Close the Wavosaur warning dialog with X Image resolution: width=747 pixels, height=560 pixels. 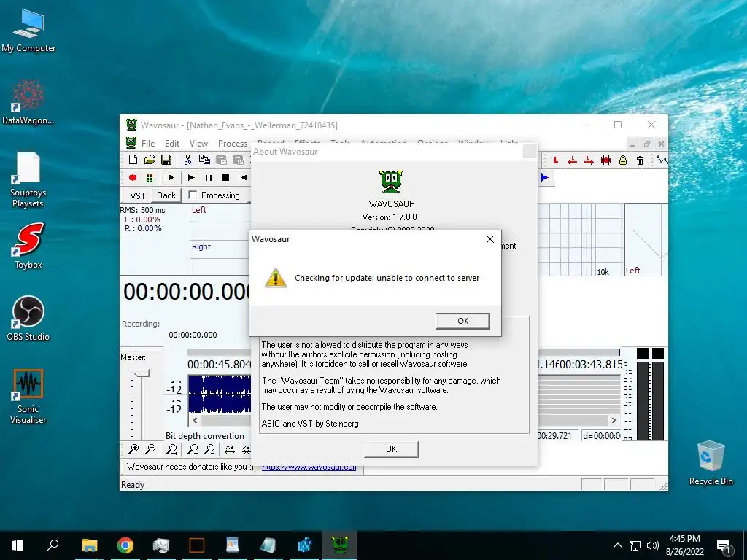pyautogui.click(x=490, y=239)
